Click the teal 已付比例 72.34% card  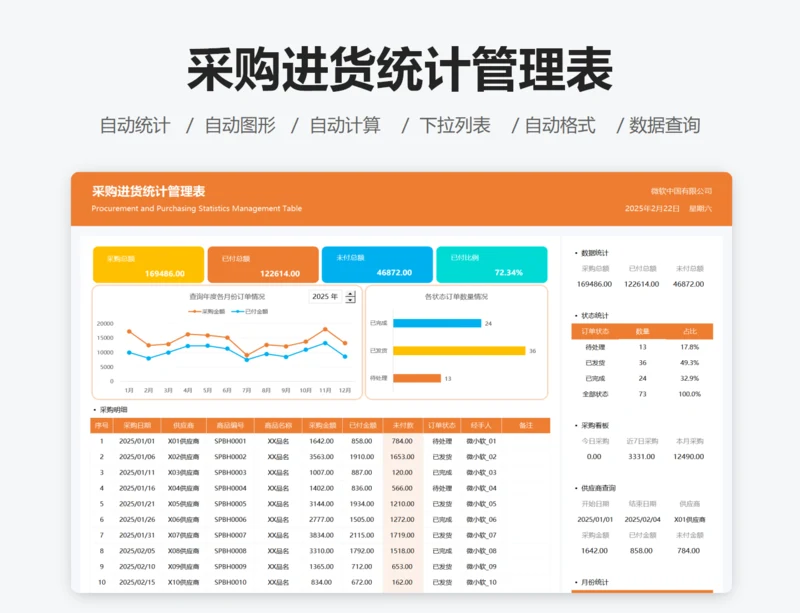pyautogui.click(x=492, y=265)
